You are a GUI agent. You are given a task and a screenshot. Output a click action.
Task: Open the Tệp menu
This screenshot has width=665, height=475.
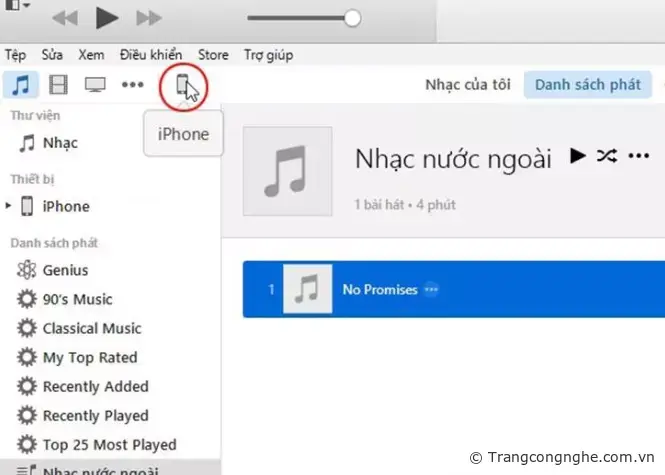click(16, 55)
